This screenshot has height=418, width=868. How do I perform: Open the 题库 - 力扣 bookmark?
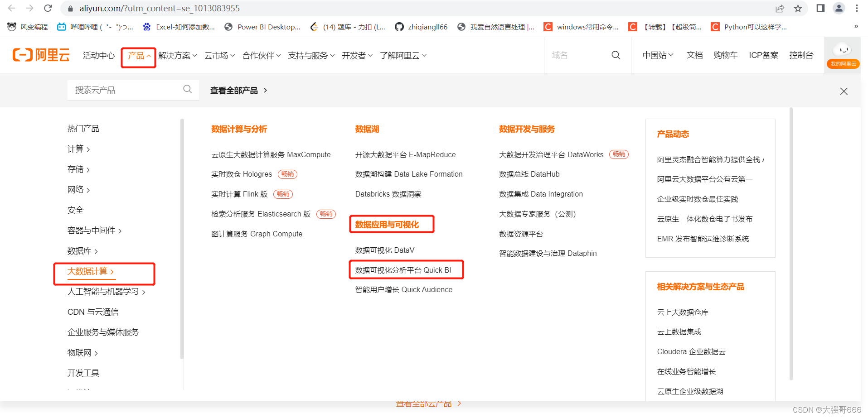[348, 27]
